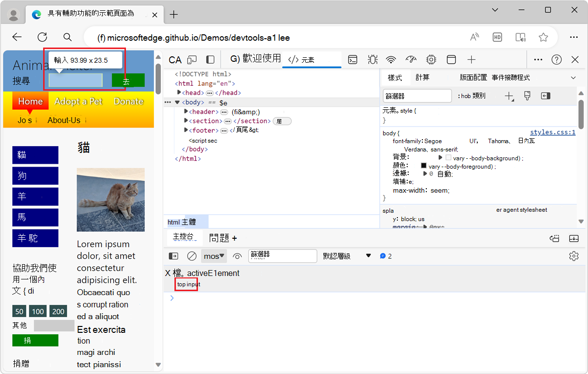The height and width of the screenshot is (374, 588).
Task: Open the Memory chip icon
Action: [x=431, y=59]
